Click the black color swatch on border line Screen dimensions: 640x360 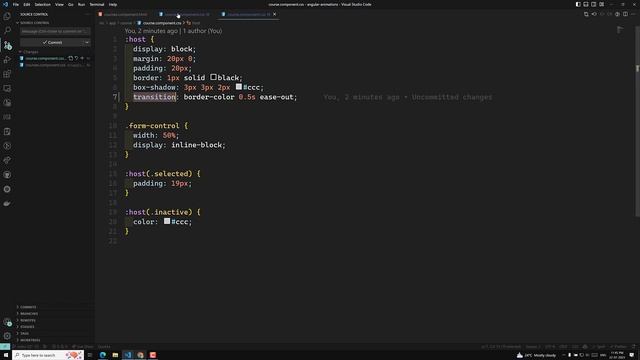coord(213,77)
